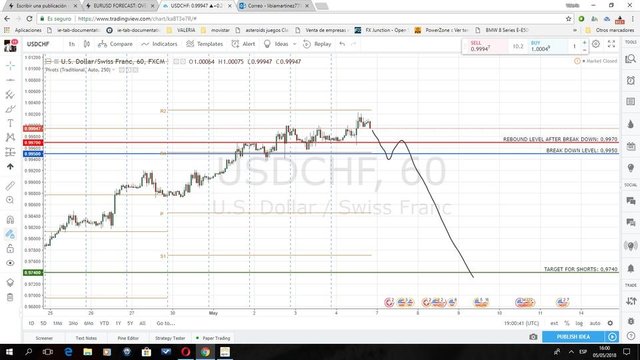Open the ideas stream icon

(x=631, y=246)
